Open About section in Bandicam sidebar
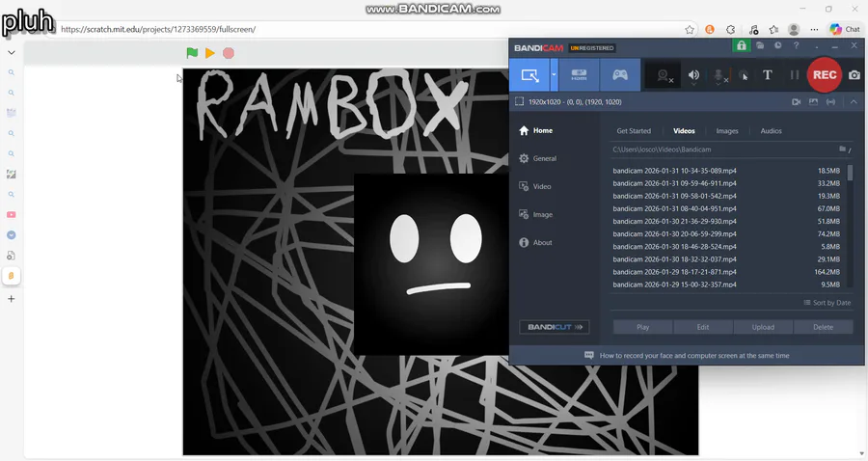Screen dimensions: 868x461 tap(535, 242)
